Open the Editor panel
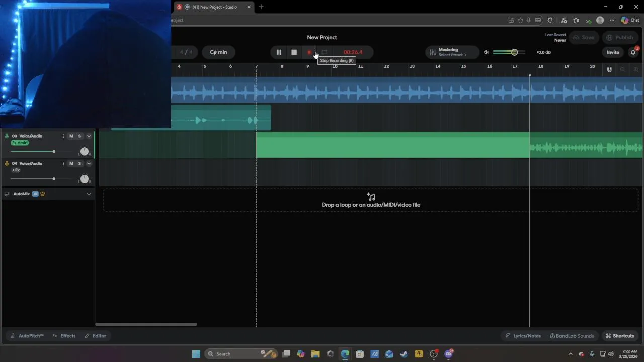644x362 pixels. (x=96, y=336)
